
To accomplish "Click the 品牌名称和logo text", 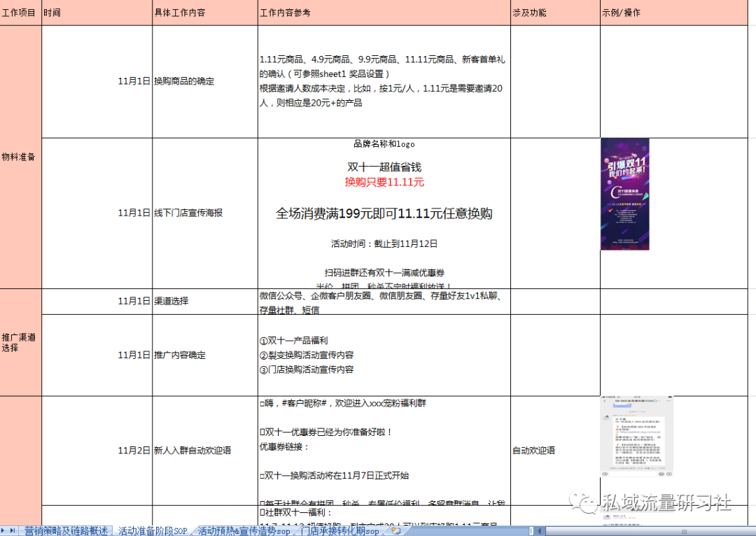I will pyautogui.click(x=384, y=143).
